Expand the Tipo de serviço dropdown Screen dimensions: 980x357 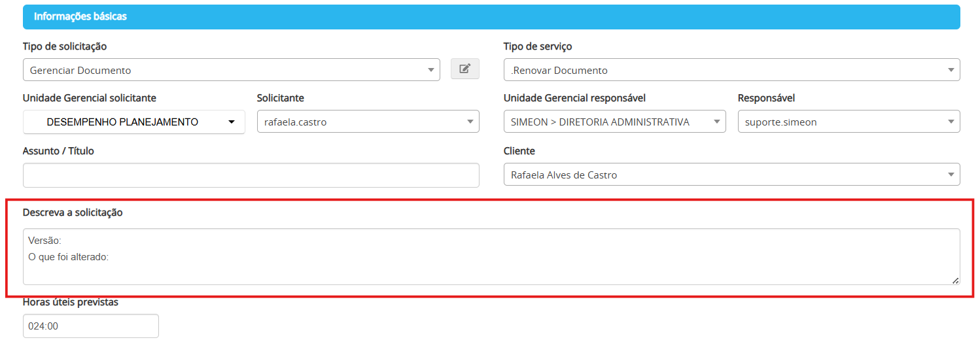coord(731,70)
